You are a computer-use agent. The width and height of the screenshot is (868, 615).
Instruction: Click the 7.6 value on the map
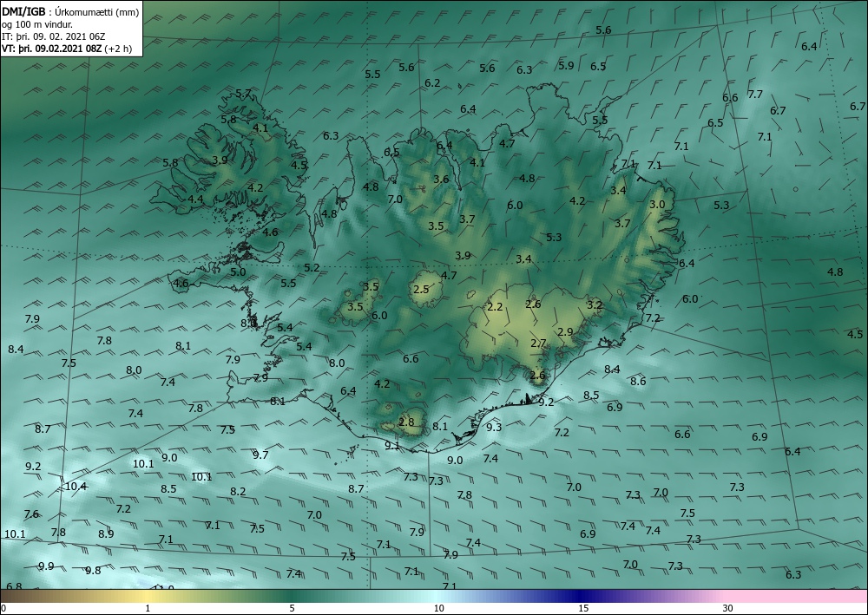click(31, 514)
